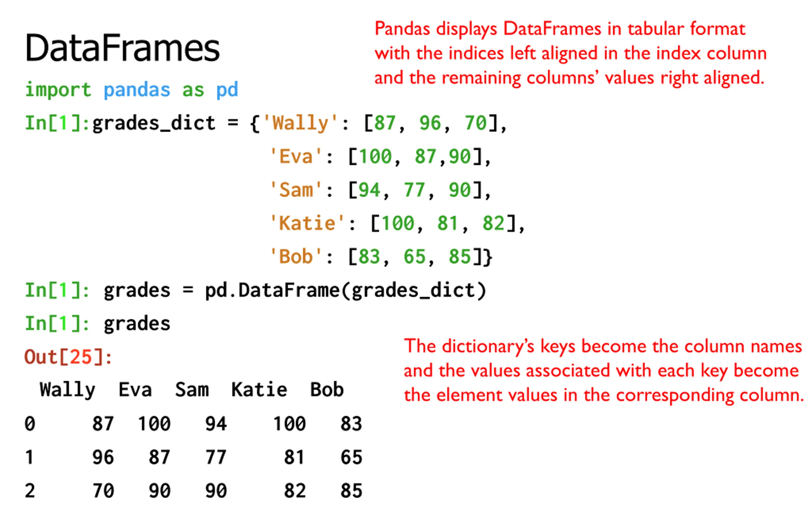Click row index 1 in output table
Image resolution: width=812 pixels, height=508 pixels.
click(29, 458)
